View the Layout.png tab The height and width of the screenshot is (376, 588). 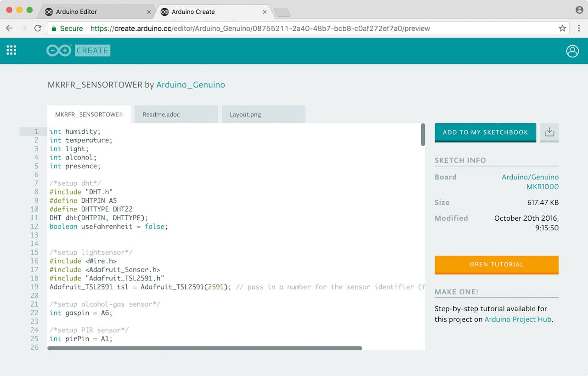(263, 114)
